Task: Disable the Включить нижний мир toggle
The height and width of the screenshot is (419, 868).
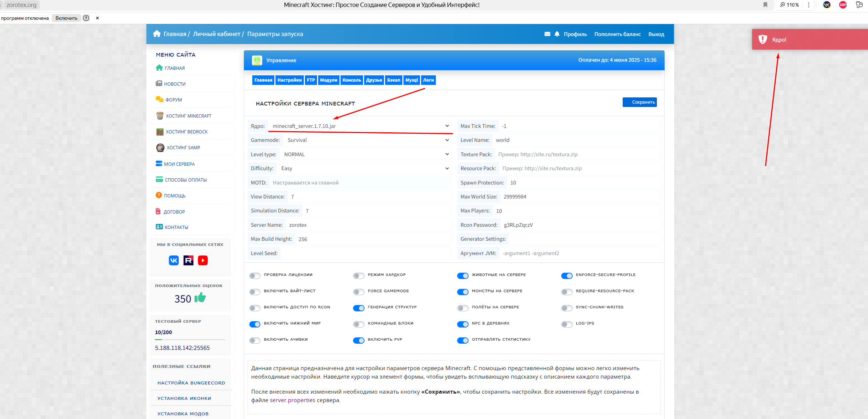Action: [x=255, y=324]
